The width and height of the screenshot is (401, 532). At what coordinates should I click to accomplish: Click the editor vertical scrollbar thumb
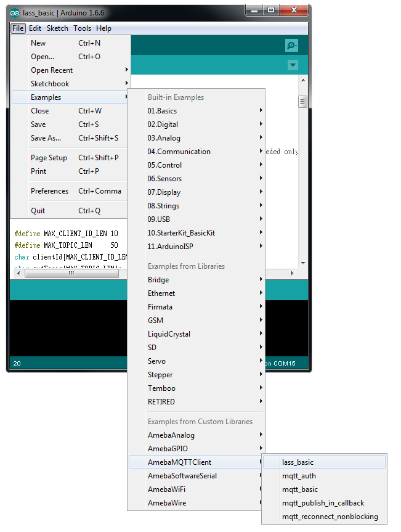[x=302, y=102]
